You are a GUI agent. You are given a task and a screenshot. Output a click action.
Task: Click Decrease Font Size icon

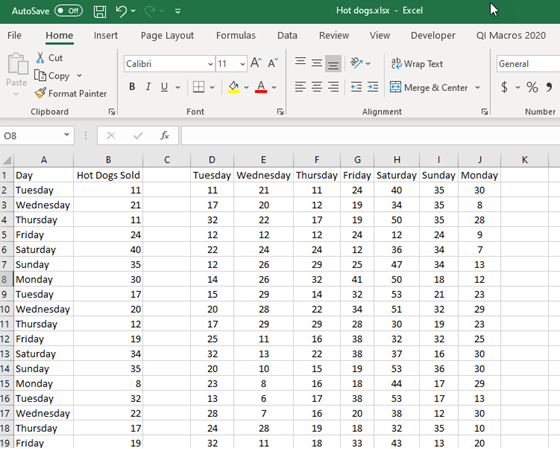tap(272, 63)
